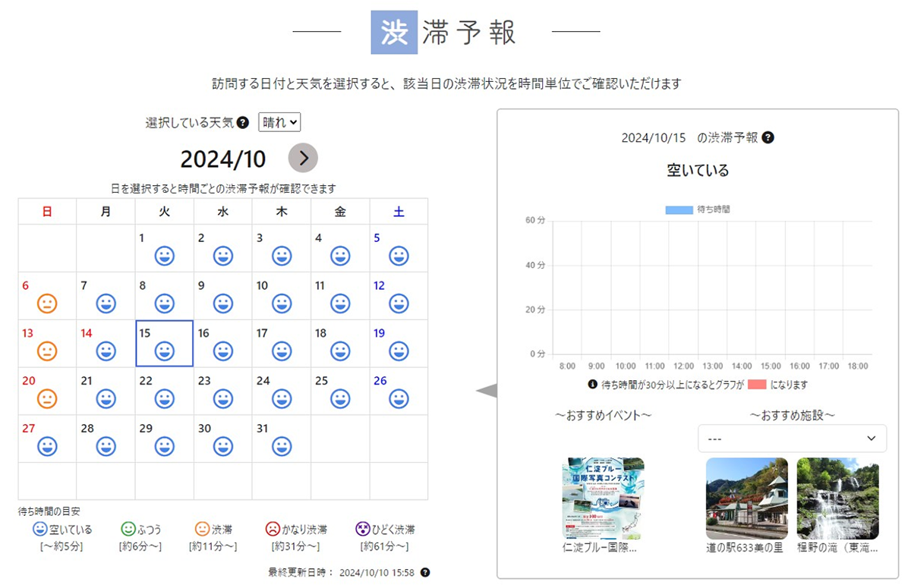Image resolution: width=911 pixels, height=588 pixels.
Task: Open the waterfall facility thumbnail 程野の滝
Action: 837,498
